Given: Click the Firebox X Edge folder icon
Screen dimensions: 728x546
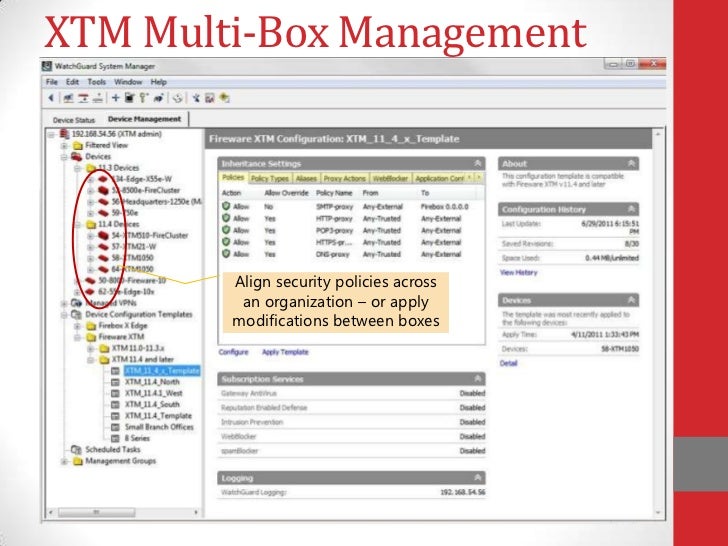Looking at the screenshot, I should (x=91, y=326).
